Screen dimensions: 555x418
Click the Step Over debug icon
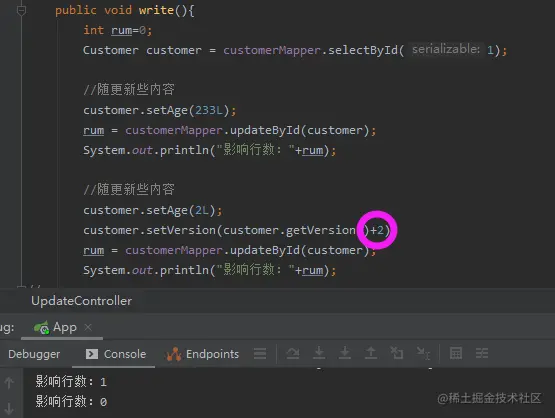click(293, 353)
